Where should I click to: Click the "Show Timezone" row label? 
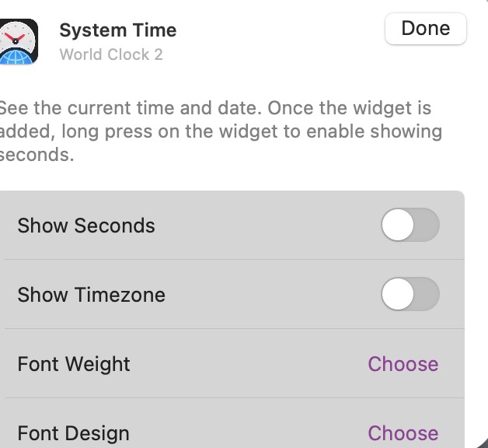pos(91,295)
